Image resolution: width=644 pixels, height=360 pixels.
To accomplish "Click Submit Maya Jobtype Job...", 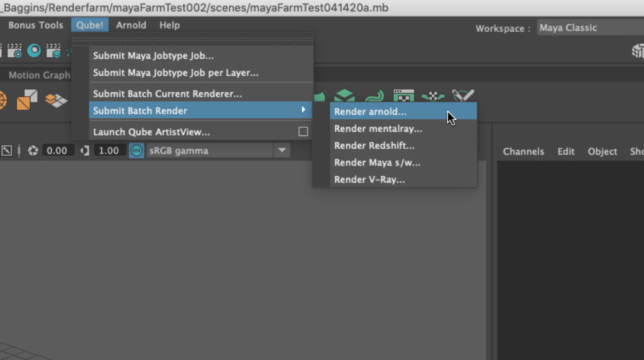I will pos(153,56).
